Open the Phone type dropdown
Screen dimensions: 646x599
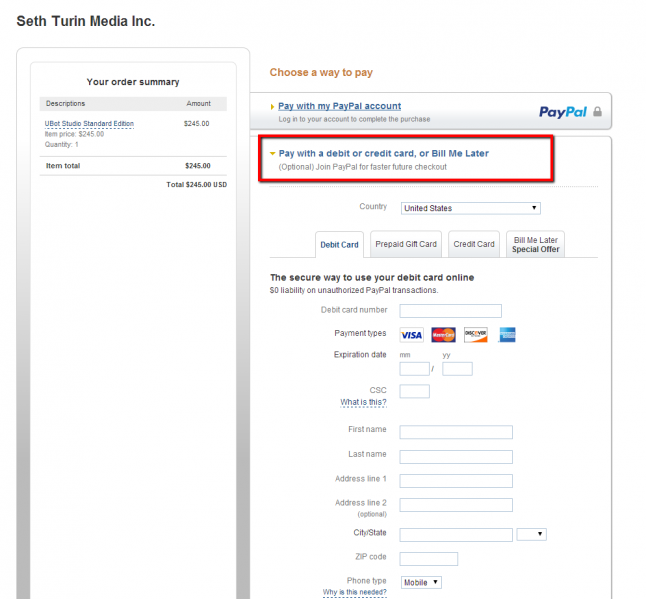coord(421,582)
